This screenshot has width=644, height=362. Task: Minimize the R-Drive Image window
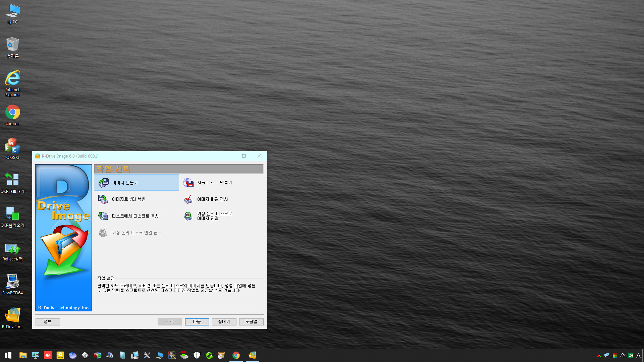229,156
